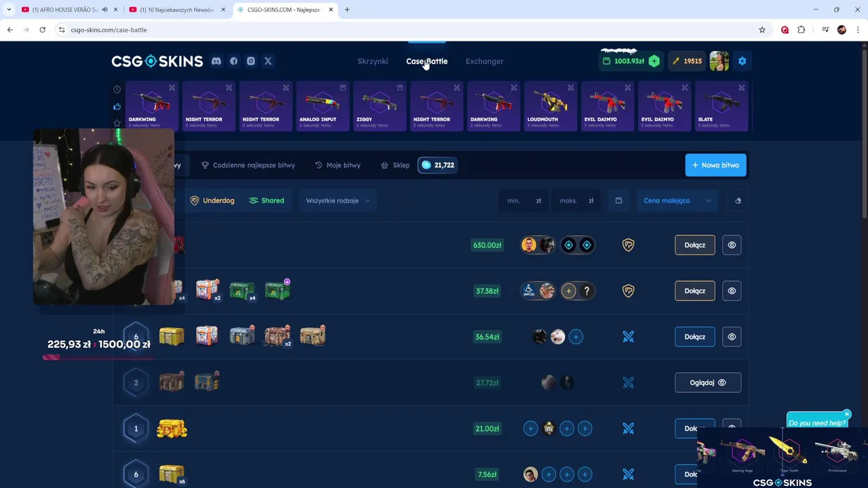The width and height of the screenshot is (868, 488).
Task: Click Dołącz in the 36.54zł row
Action: click(x=694, y=337)
